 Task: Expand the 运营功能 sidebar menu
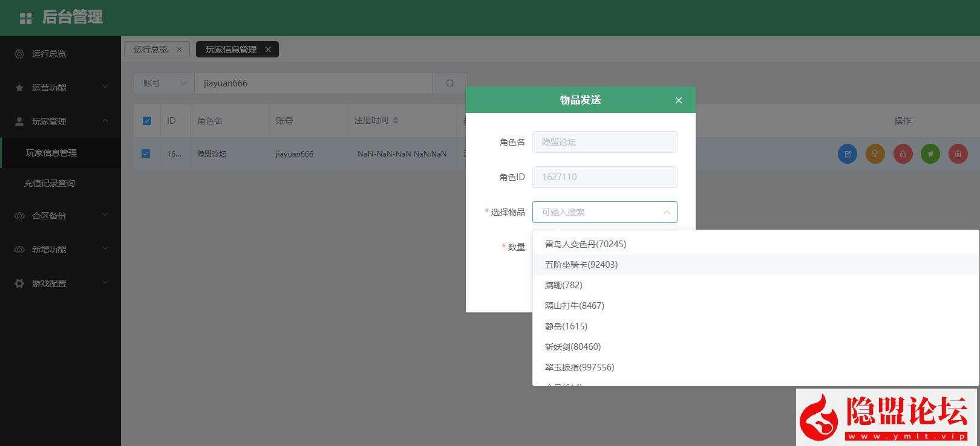(60, 88)
